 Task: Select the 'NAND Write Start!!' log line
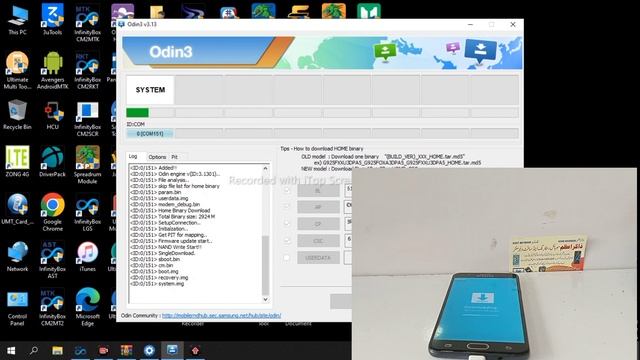pos(166,247)
